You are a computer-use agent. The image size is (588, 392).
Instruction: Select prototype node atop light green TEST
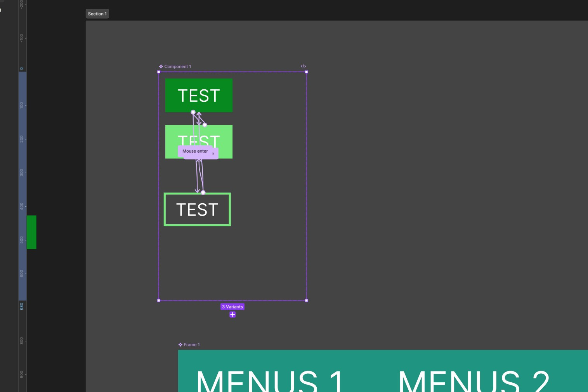pos(205,125)
